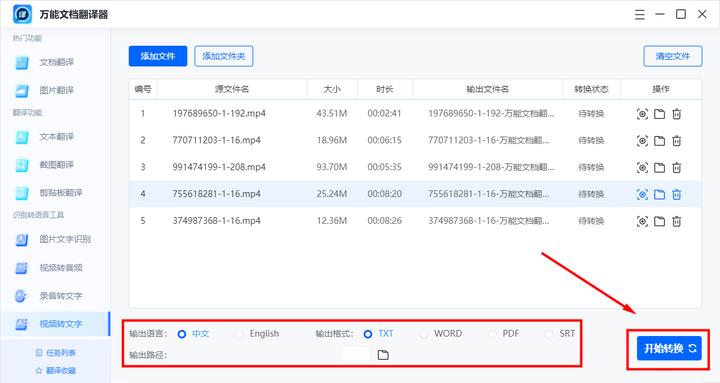Preview file 197689650-1-192.mp4 with eye icon

642,114
